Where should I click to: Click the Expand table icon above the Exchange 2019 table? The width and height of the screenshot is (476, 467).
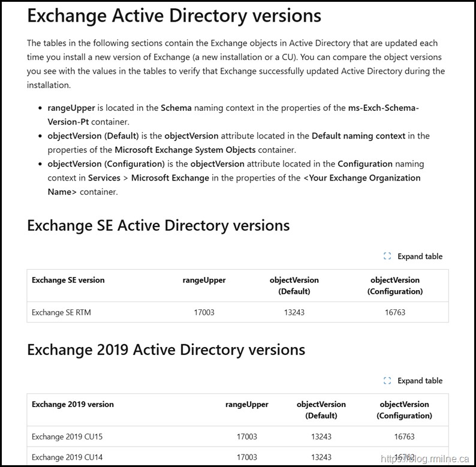coord(387,381)
